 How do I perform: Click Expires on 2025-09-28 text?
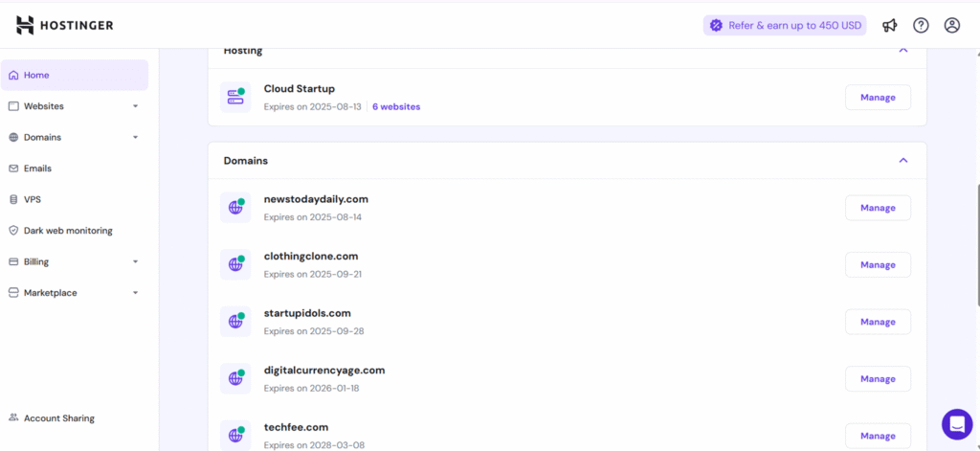tap(314, 331)
